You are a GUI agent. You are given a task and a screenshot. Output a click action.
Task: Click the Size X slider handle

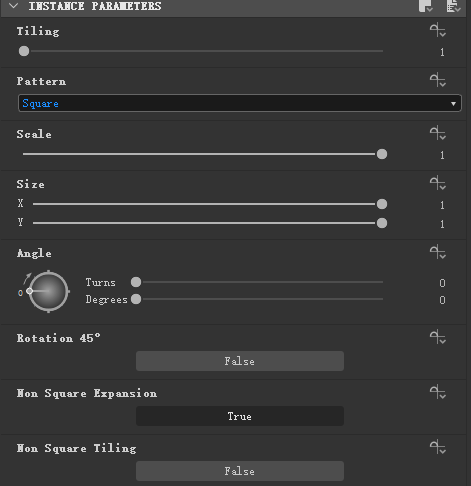coord(382,204)
